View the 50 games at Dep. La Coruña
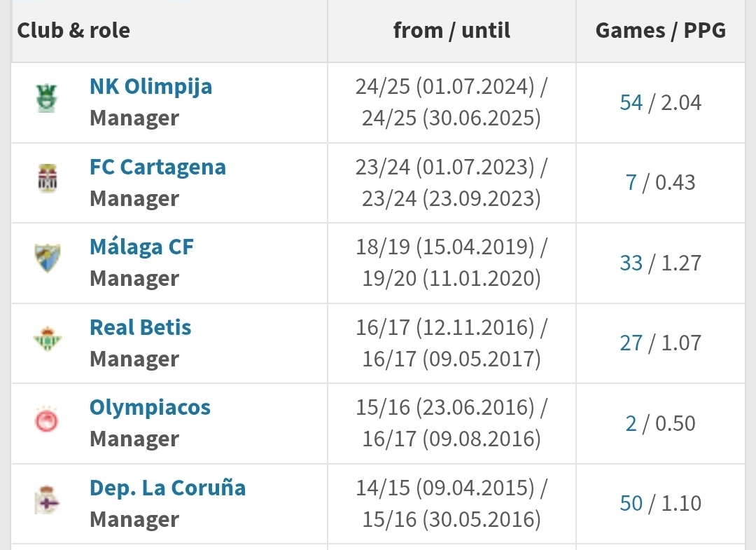756x550 pixels. (x=631, y=504)
